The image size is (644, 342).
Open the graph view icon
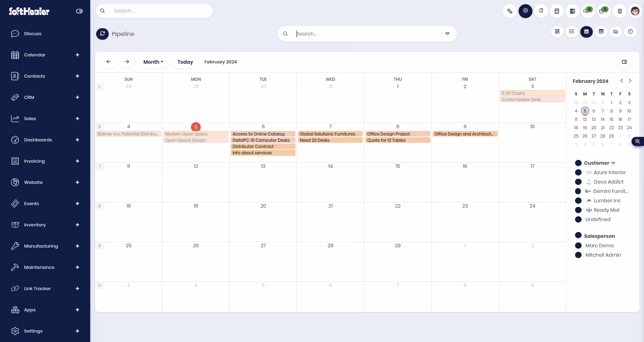click(x=616, y=32)
